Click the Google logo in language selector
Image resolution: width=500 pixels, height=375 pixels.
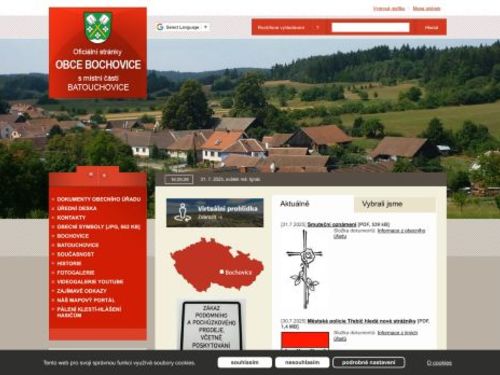coord(160,27)
